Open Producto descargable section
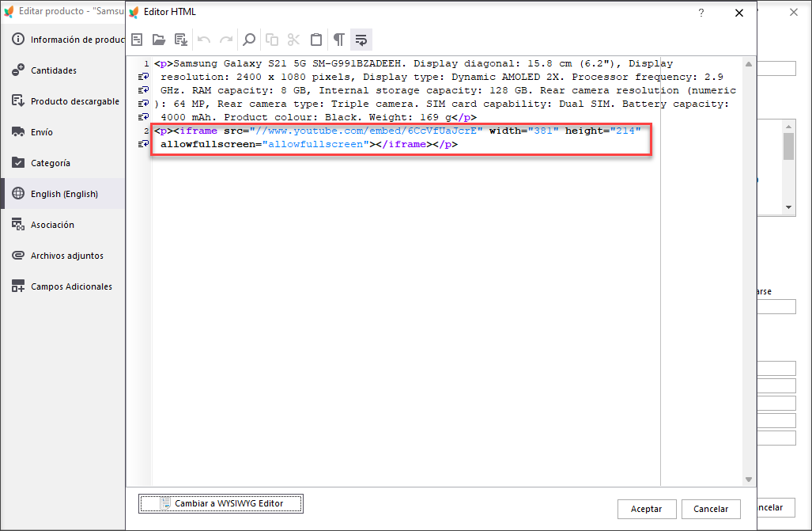Image resolution: width=812 pixels, height=531 pixels. (62, 101)
